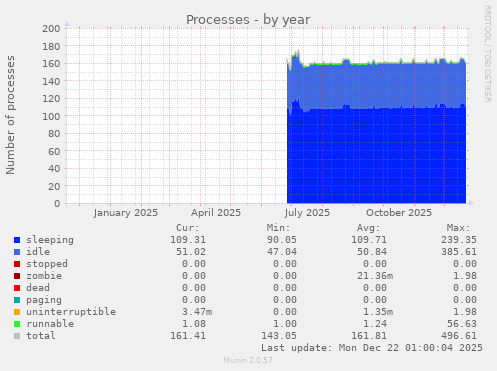Click idle maximum value 385.61
This screenshot has width=497, height=371.
click(x=459, y=252)
